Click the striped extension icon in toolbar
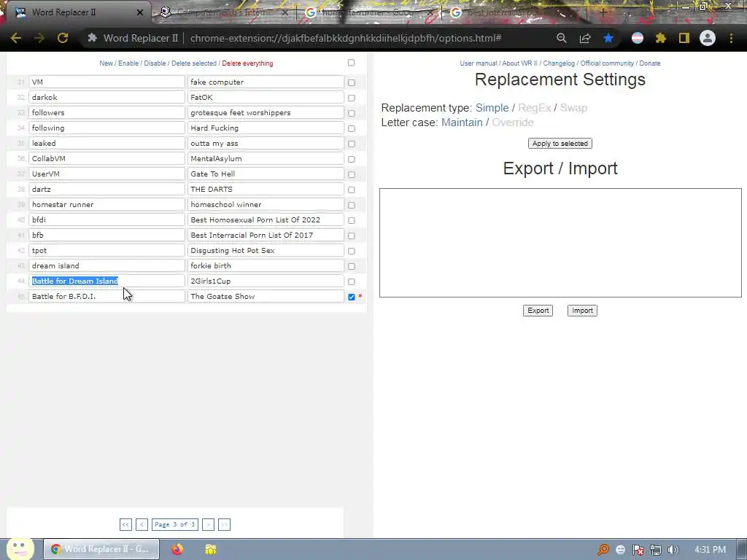Viewport: 747px width, 560px height. point(638,38)
